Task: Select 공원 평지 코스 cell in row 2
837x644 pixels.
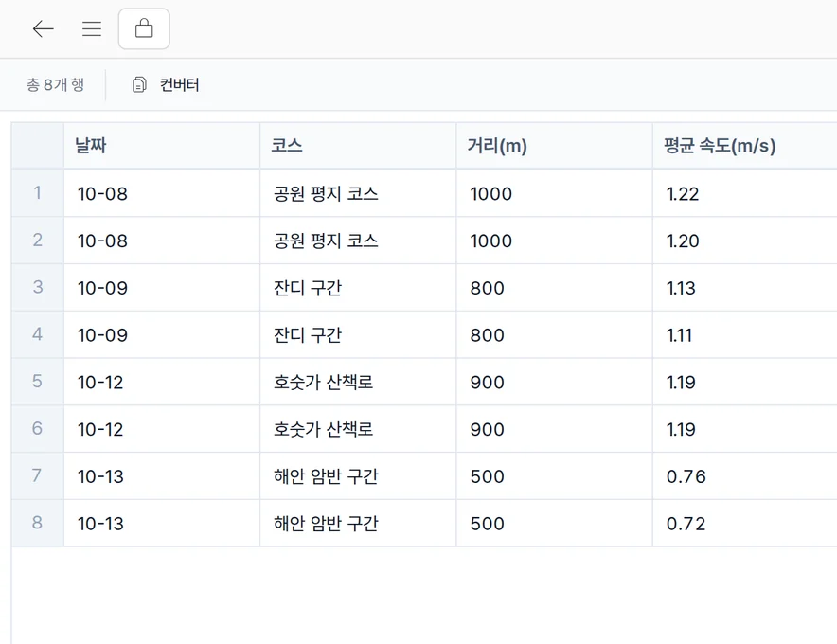Action: pos(358,241)
